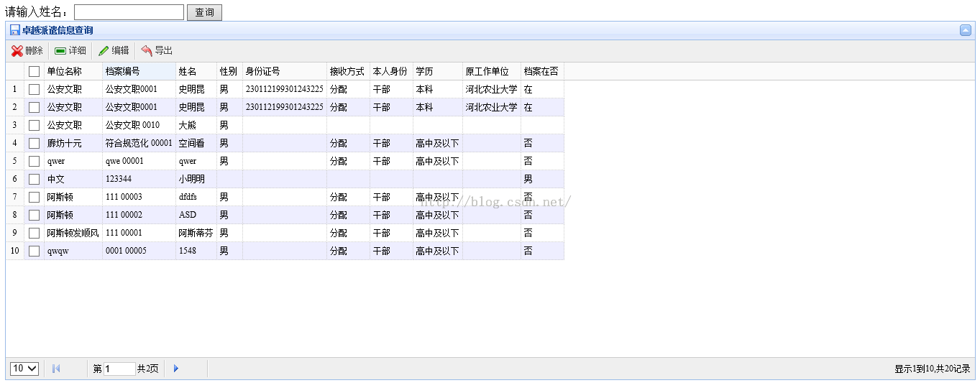Click the export (导出) arrow icon
Image resolution: width=980 pixels, height=388 pixels.
[x=147, y=51]
